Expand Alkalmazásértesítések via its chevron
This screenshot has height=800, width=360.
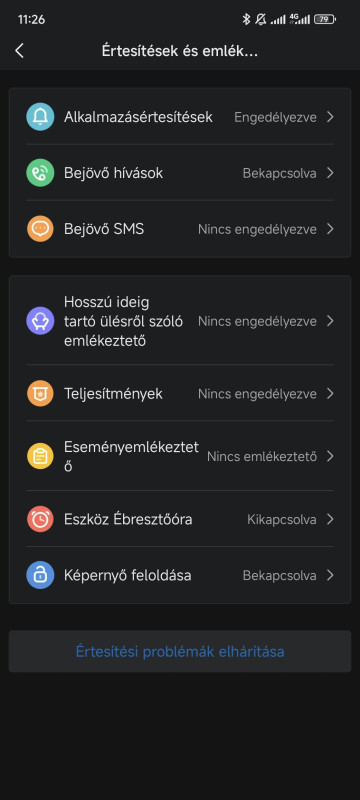point(330,117)
